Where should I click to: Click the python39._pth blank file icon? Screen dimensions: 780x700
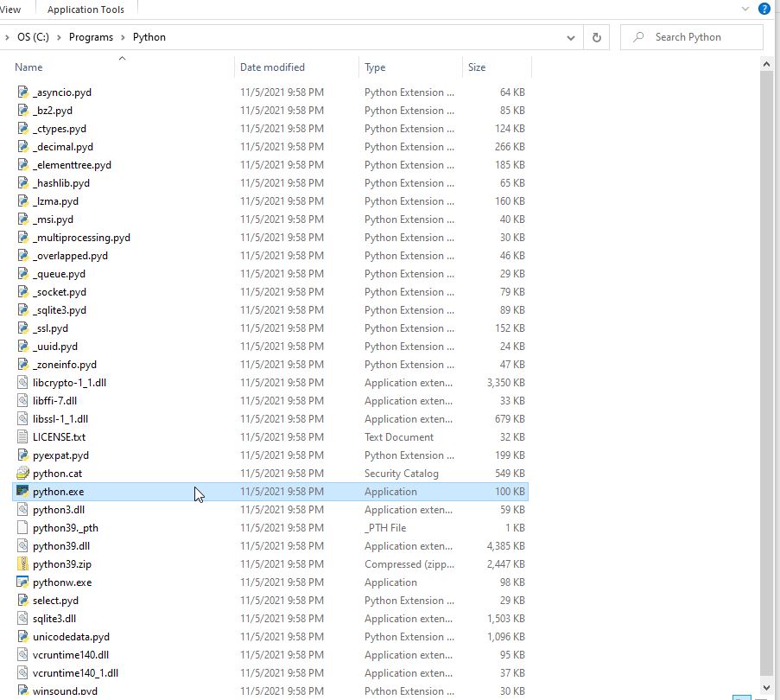click(x=22, y=527)
